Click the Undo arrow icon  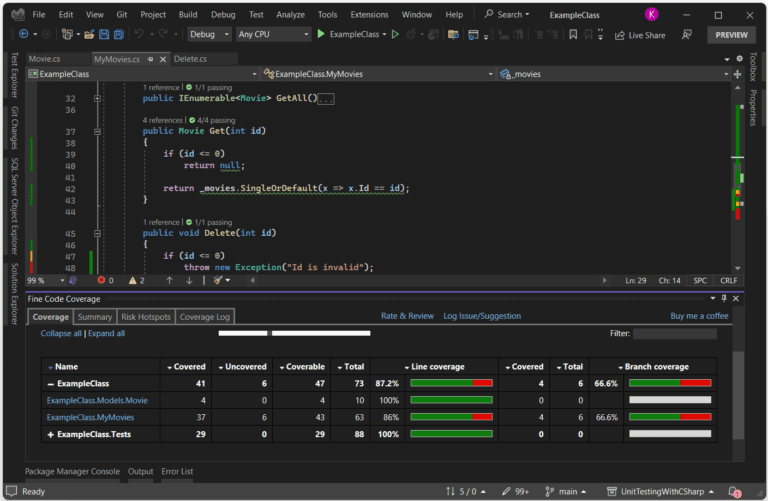139,34
